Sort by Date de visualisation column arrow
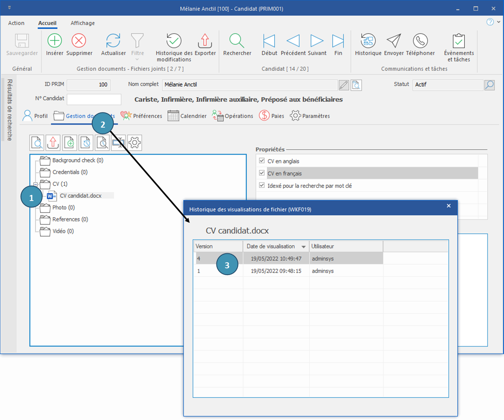 pyautogui.click(x=303, y=247)
